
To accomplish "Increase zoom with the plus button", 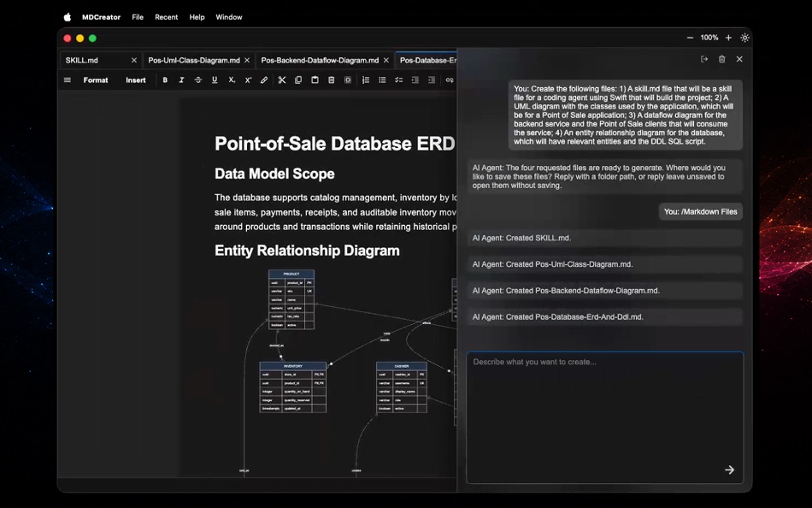I will click(x=728, y=38).
